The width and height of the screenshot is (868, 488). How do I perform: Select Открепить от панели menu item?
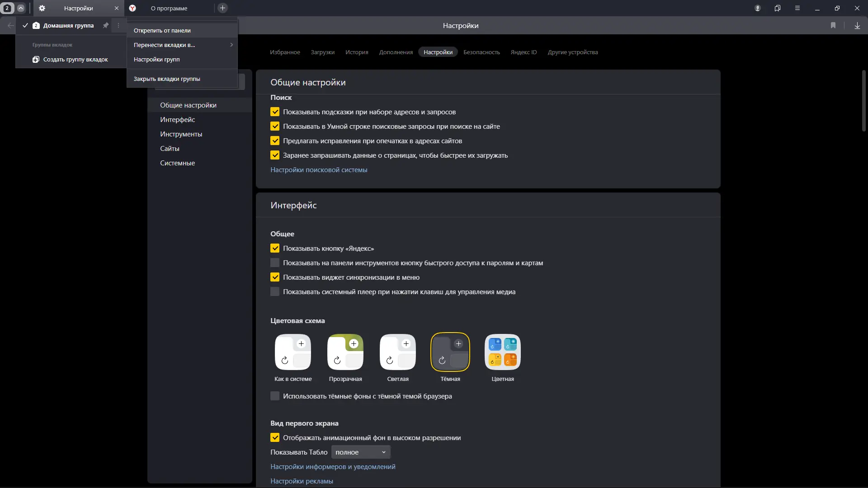coord(162,31)
